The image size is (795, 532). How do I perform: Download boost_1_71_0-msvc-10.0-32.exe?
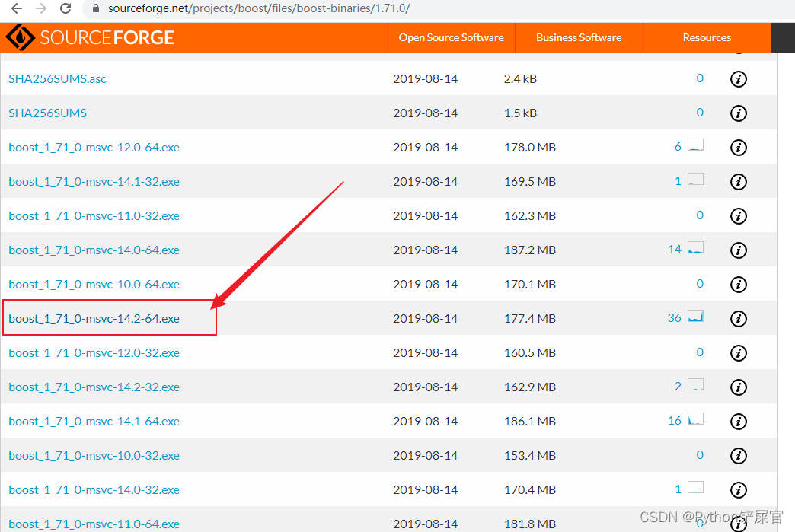(x=94, y=455)
